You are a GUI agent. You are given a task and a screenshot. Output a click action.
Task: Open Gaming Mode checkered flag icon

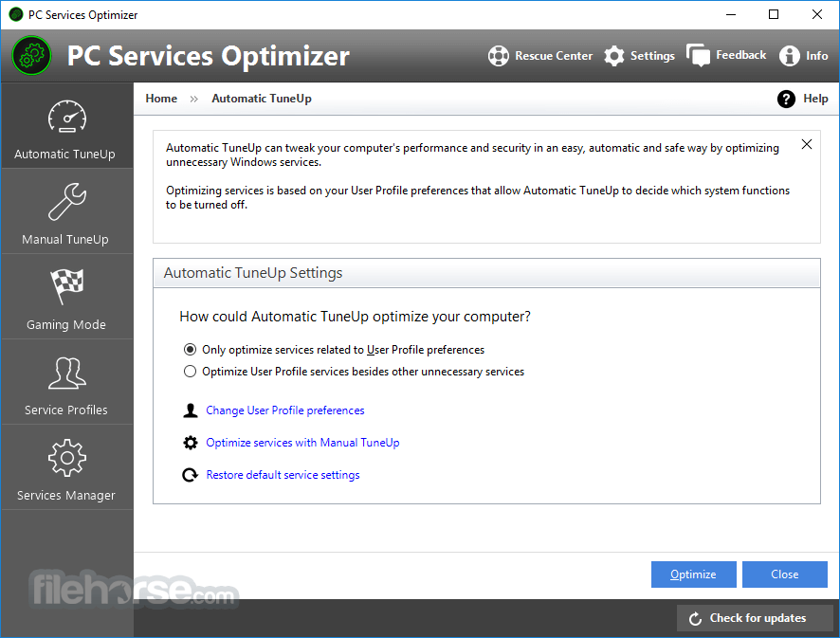[67, 286]
